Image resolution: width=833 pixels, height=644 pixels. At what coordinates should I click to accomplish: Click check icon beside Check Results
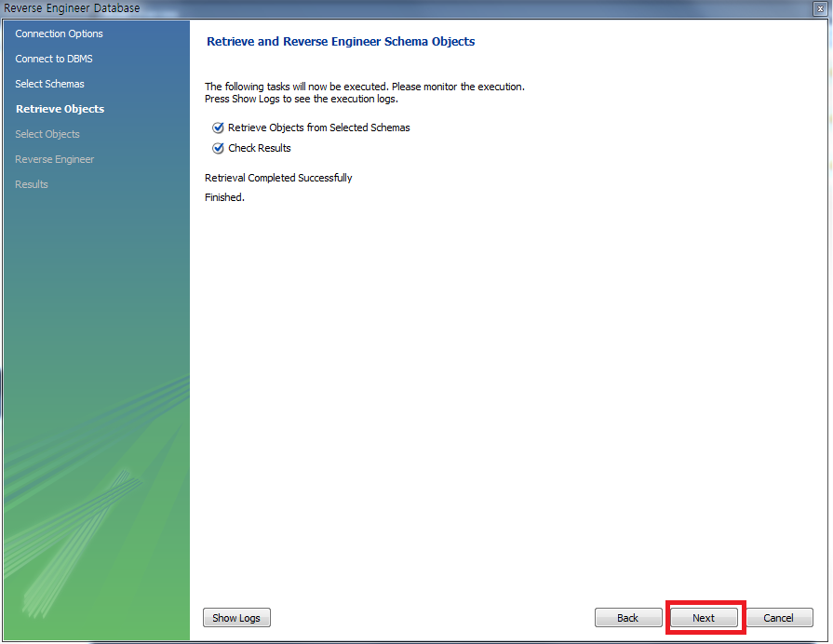tap(218, 148)
